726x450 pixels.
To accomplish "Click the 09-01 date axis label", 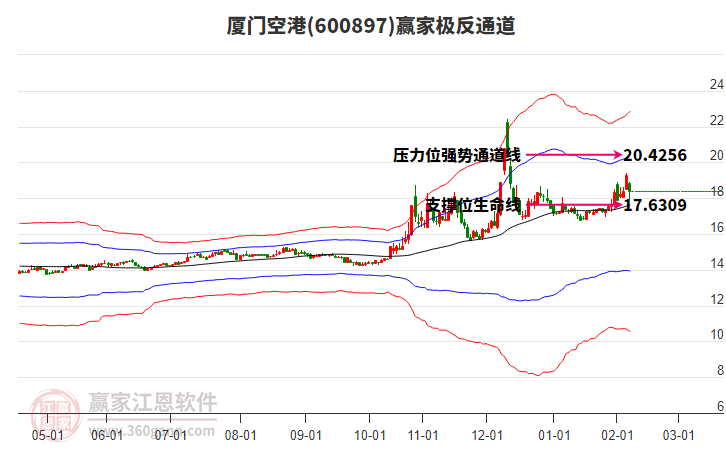I will click(x=306, y=435).
